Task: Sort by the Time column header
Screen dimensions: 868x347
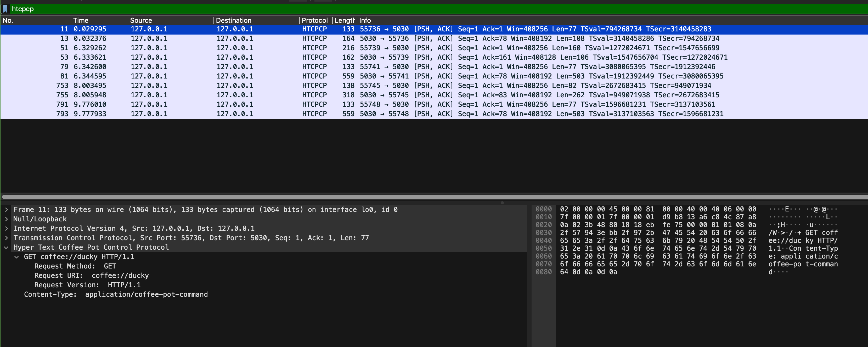Action: tap(81, 20)
